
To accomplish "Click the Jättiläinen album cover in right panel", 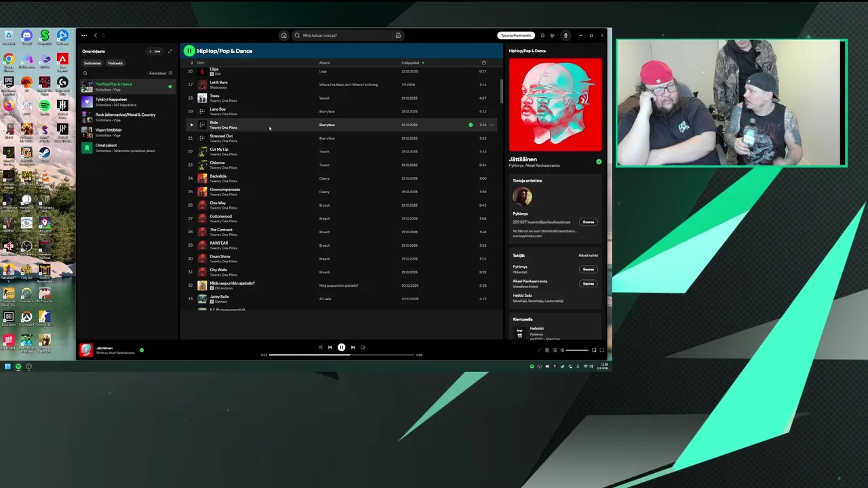I will click(x=555, y=104).
